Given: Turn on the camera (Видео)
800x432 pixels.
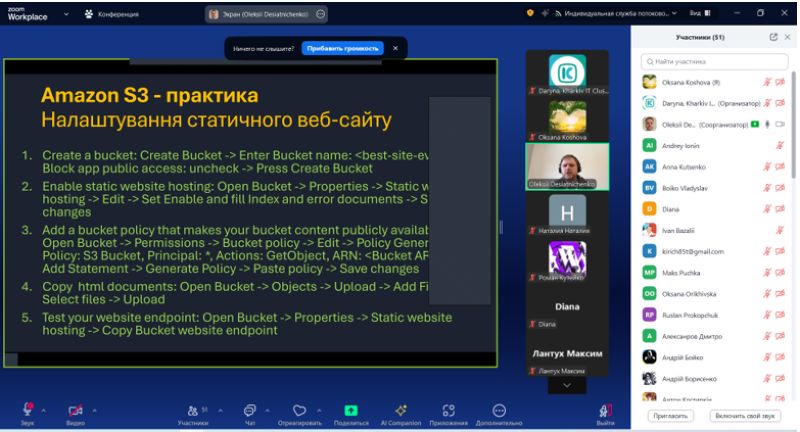Looking at the screenshot, I should [x=75, y=410].
